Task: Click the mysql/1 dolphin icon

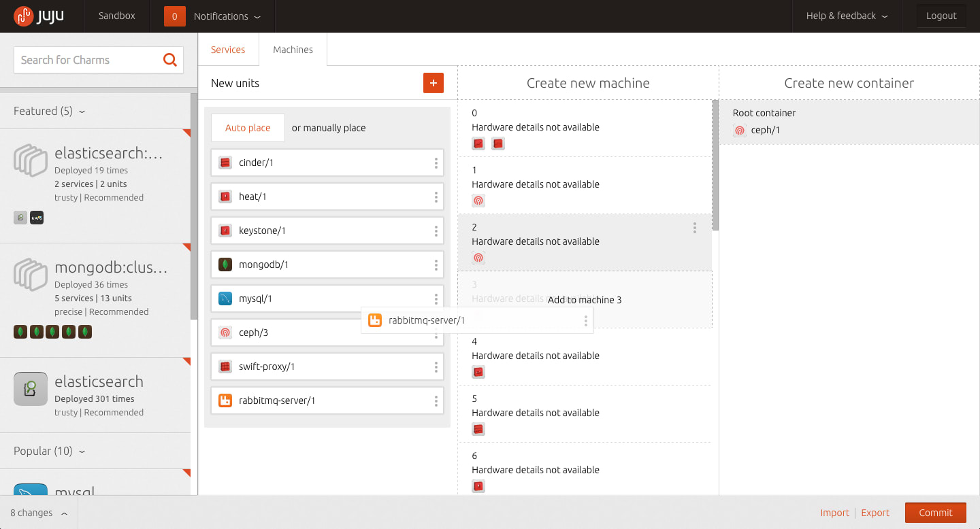Action: (225, 298)
